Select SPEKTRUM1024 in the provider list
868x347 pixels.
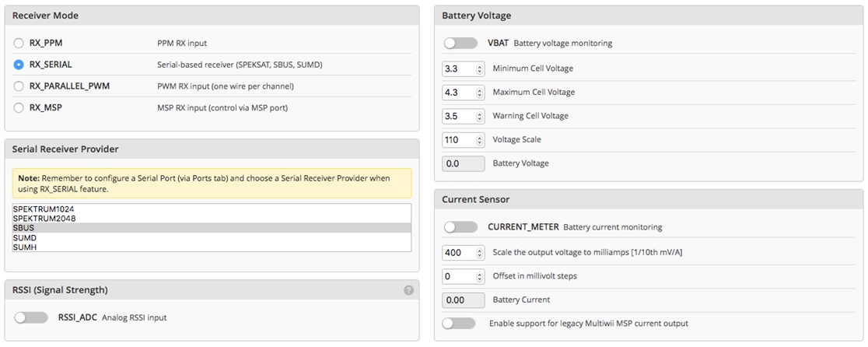[x=212, y=209]
